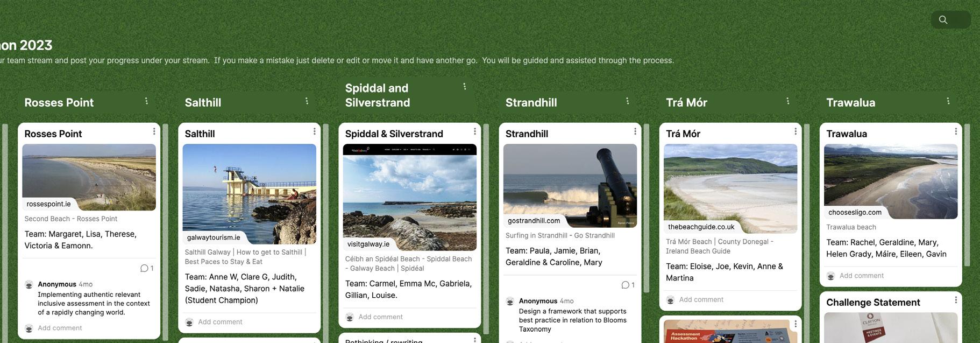Click the Trawalua post title
Image resolution: width=980 pixels, height=343 pixels.
point(847,134)
